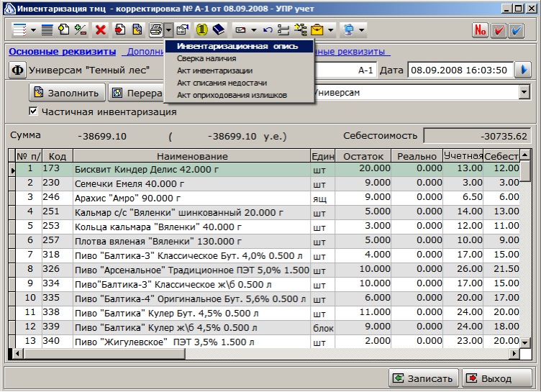541x392 pixels.
Task: Select Акт оприходования излишков menu item
Action: (239, 95)
